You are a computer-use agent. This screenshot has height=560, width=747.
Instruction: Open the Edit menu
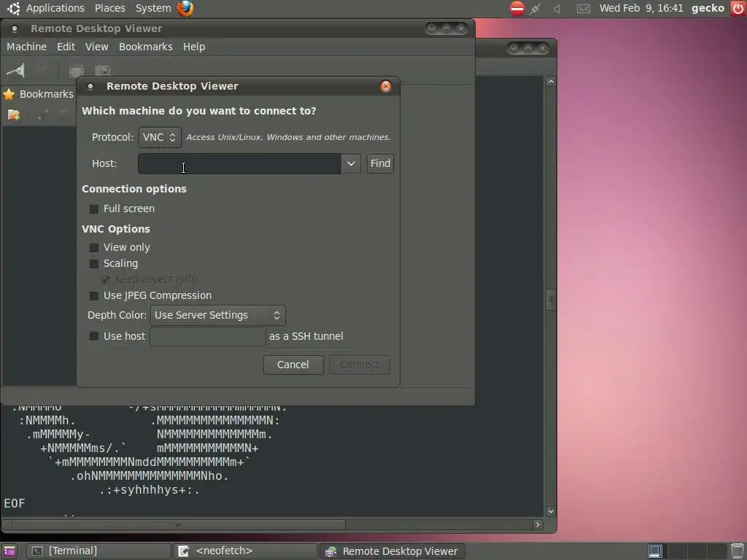[x=66, y=47]
